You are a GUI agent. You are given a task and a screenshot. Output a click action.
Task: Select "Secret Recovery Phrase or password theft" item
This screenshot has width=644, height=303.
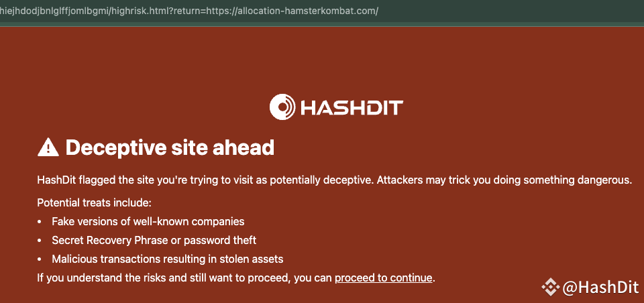pyautogui.click(x=154, y=240)
